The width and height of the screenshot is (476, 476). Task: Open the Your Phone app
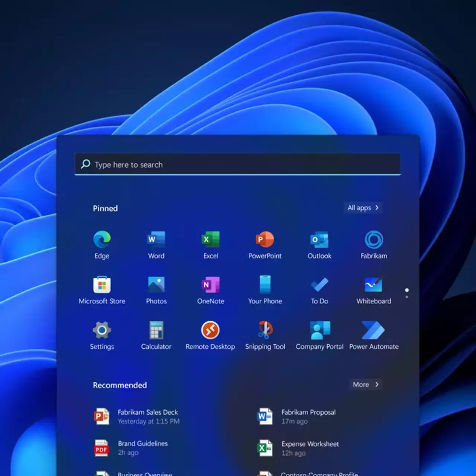pos(265,290)
